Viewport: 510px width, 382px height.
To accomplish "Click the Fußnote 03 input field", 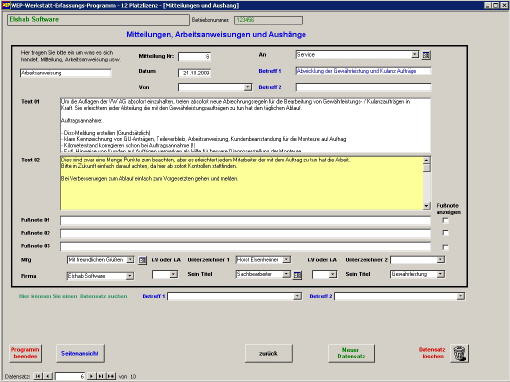I will (x=245, y=247).
